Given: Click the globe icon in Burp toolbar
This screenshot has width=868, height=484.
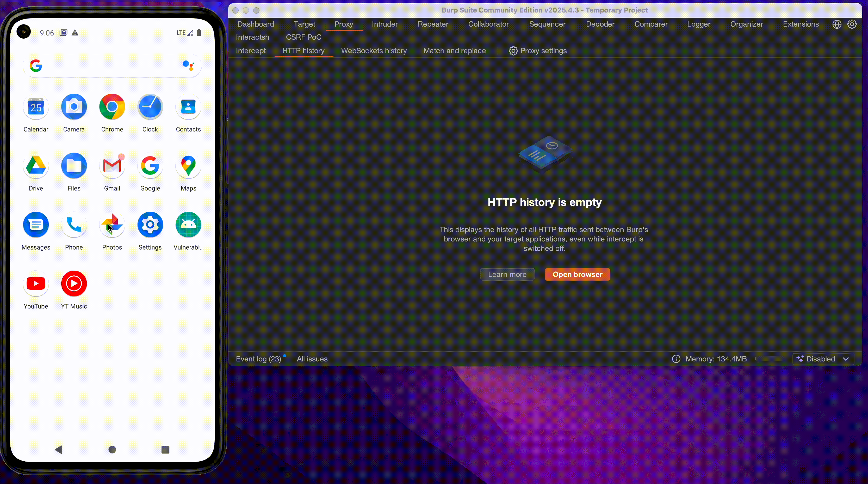Looking at the screenshot, I should click(837, 24).
